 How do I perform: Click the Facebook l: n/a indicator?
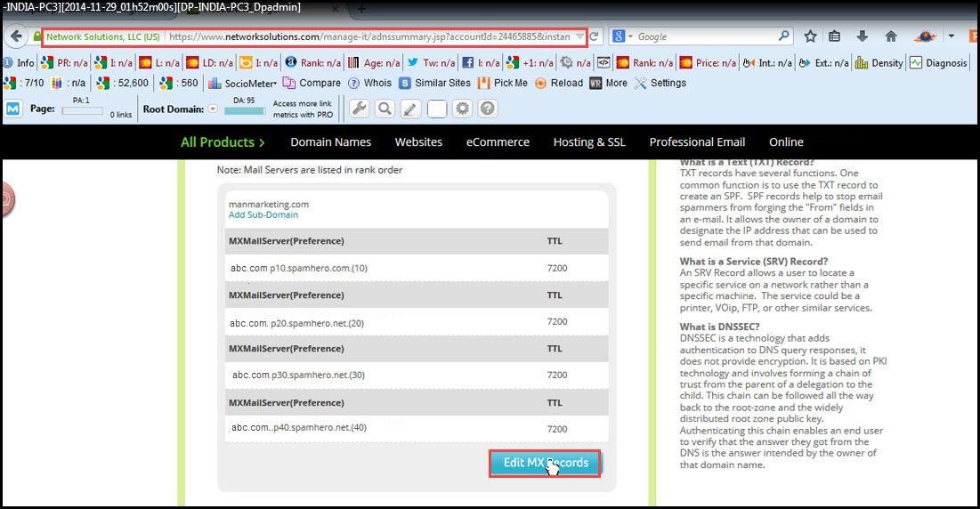[x=482, y=62]
